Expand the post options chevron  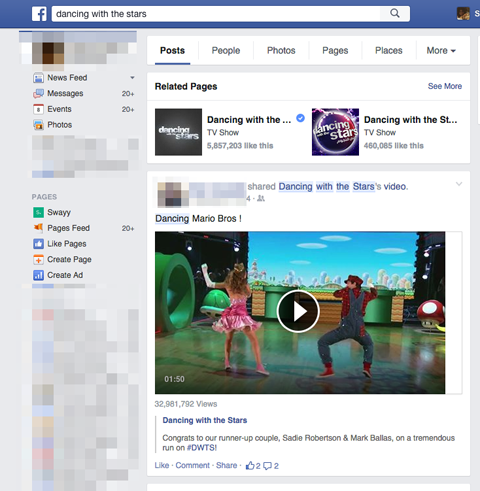[459, 184]
